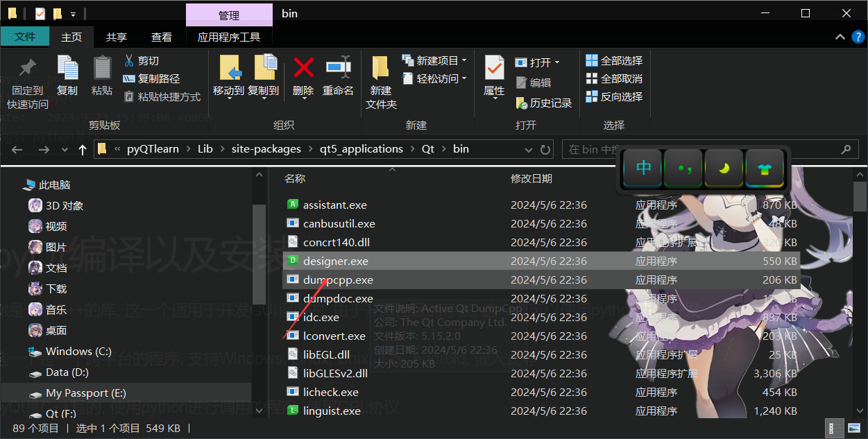Toggle IME punctuation mode button
The height and width of the screenshot is (439, 868).
click(683, 168)
